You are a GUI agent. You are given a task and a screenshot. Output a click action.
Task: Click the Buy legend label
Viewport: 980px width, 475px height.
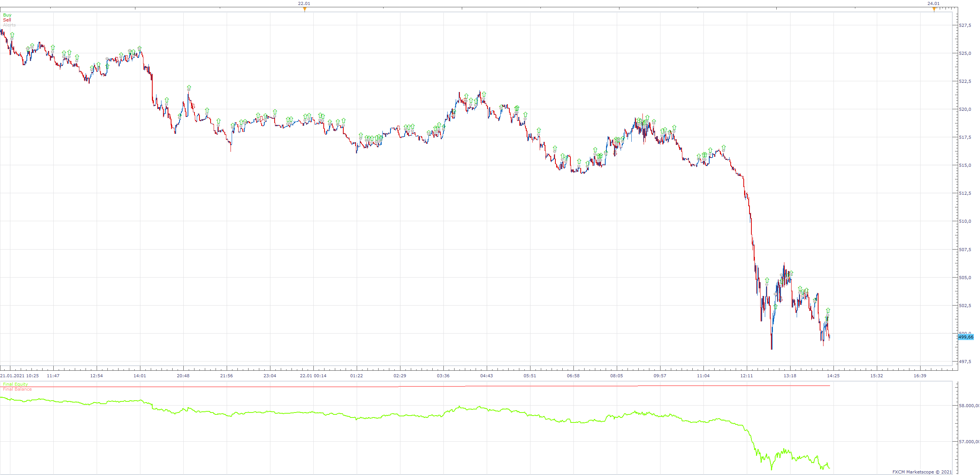(7, 15)
